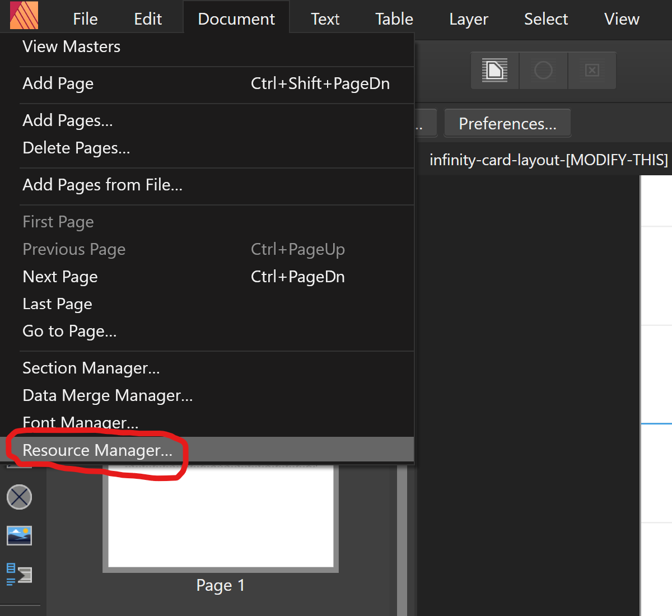
Task: Switch to the infinity-card-layout document tab
Action: tap(548, 160)
